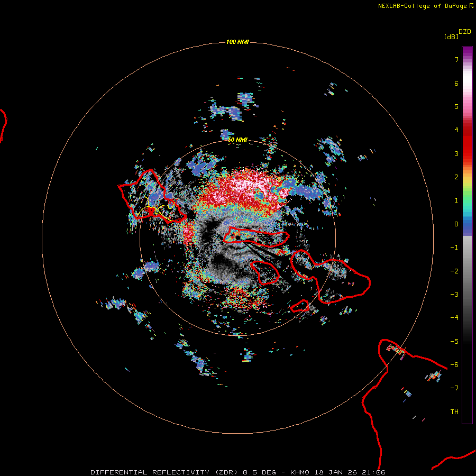Click the black radar site dot at center
Viewport: 476px width, 476px height.
coord(237,237)
